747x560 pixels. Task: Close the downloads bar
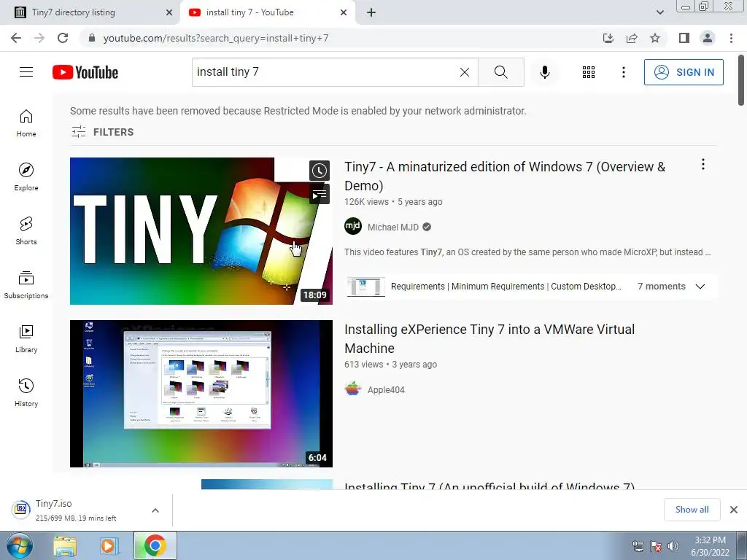734,510
